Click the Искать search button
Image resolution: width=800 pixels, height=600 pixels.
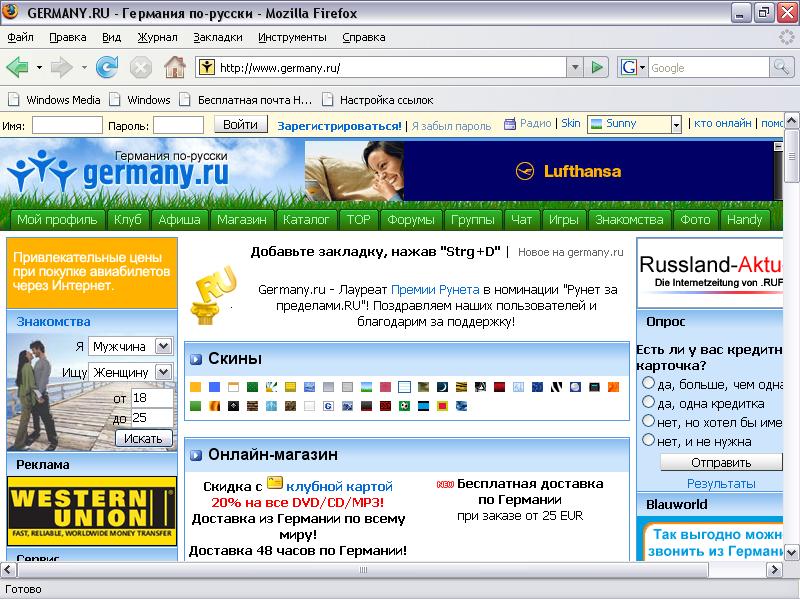pyautogui.click(x=143, y=438)
